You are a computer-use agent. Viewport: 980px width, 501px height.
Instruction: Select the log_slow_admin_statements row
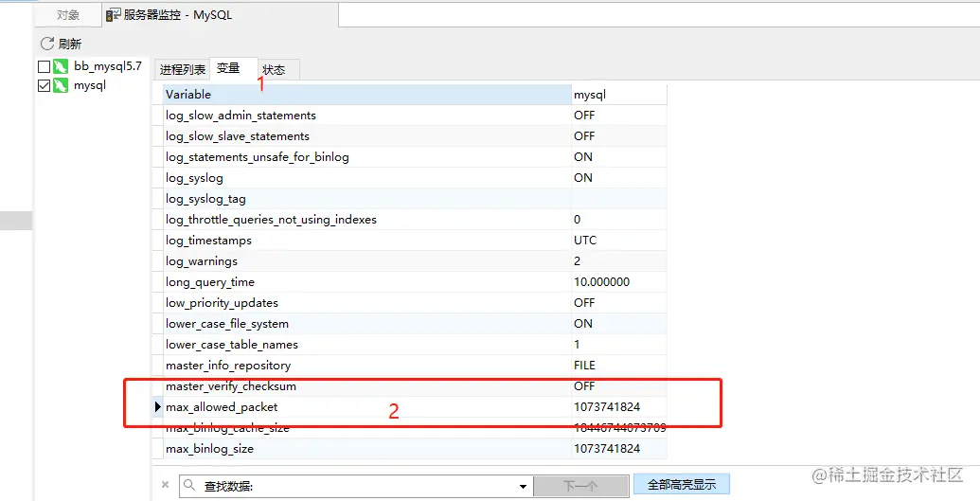pyautogui.click(x=409, y=116)
